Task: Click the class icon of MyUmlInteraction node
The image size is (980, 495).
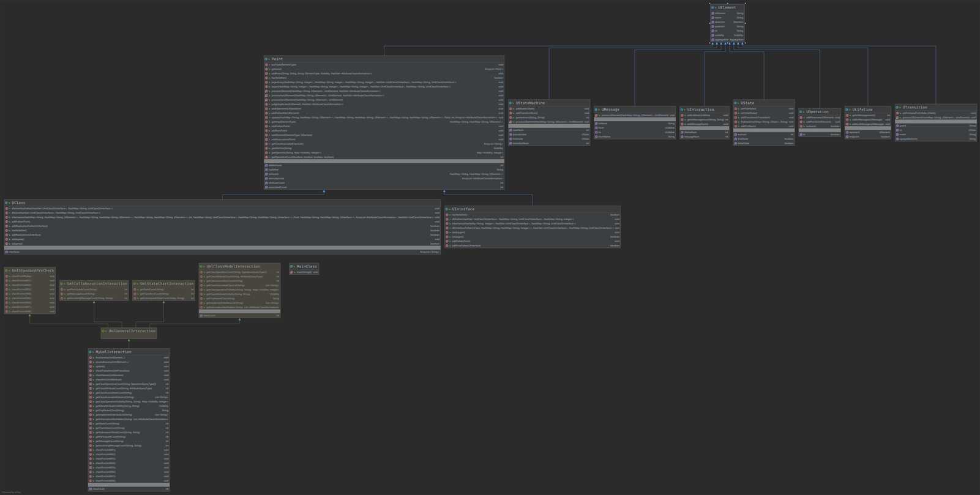Action: (91, 352)
